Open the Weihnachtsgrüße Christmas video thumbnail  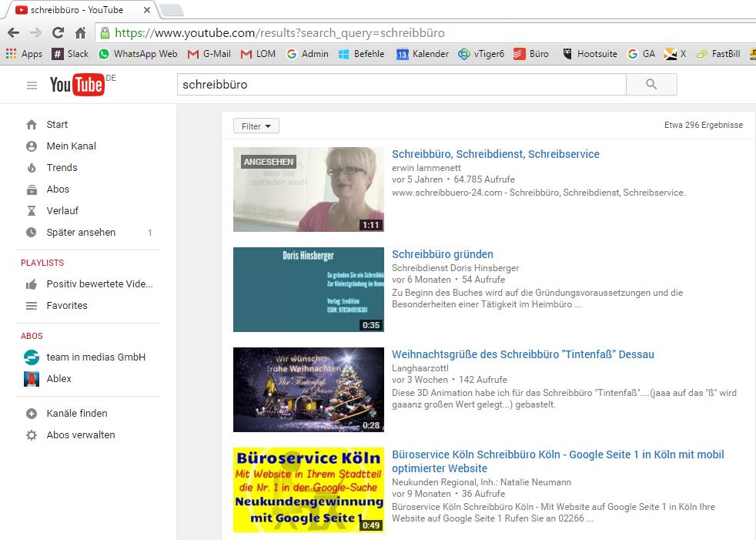pyautogui.click(x=309, y=390)
